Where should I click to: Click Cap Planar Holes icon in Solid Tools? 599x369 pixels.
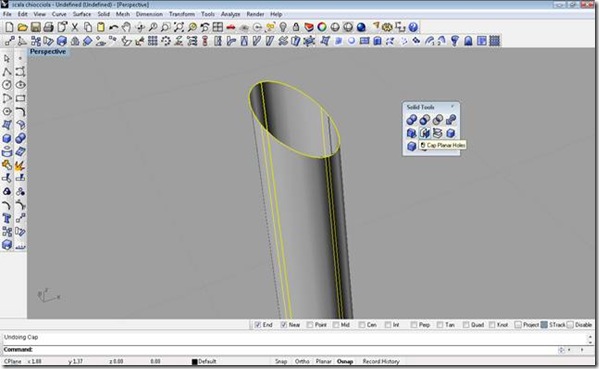tap(424, 133)
